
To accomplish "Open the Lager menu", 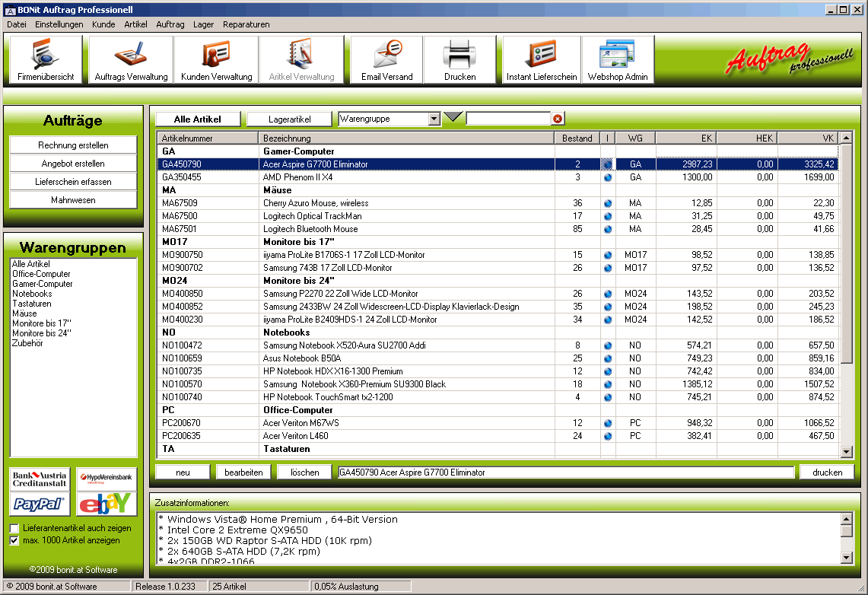I will (x=203, y=24).
